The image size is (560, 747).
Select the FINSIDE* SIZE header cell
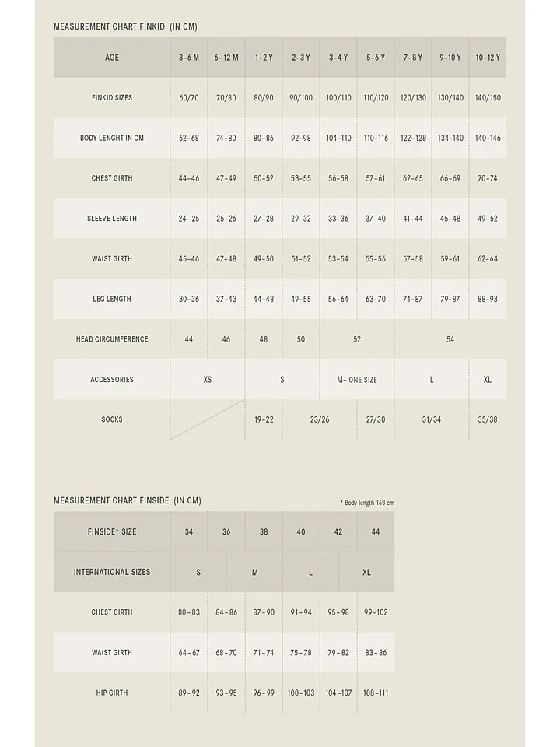tap(112, 532)
